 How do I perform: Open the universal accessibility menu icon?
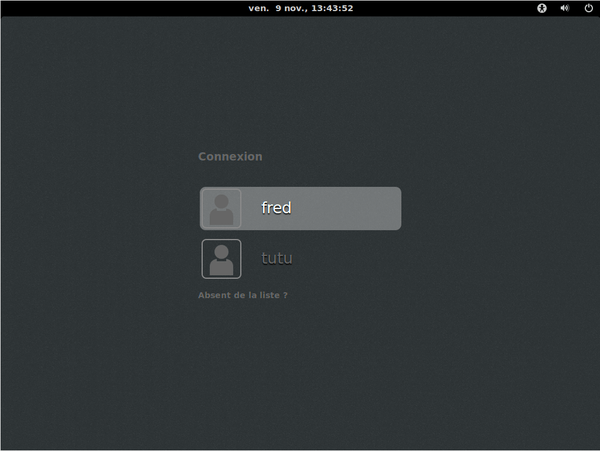pos(543,8)
